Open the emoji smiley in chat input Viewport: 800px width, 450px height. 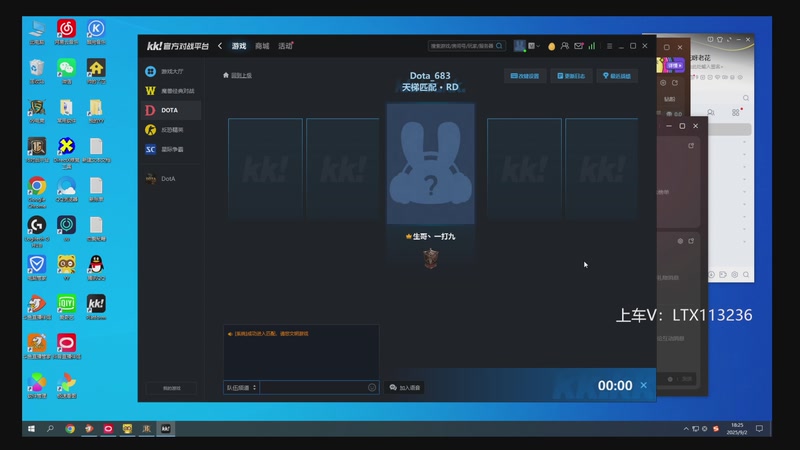click(372, 388)
